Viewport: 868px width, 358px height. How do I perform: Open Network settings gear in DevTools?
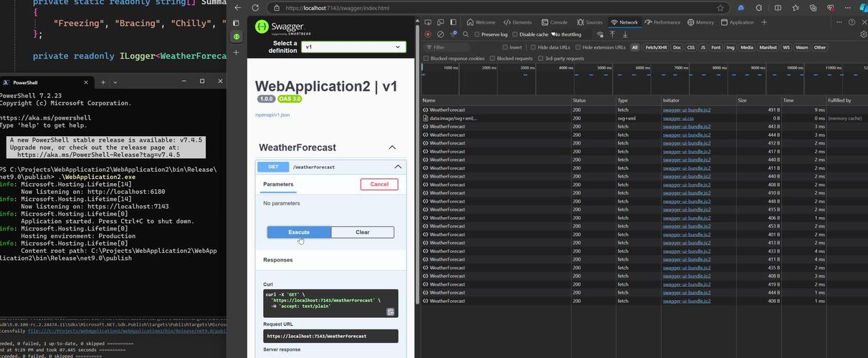point(862,34)
